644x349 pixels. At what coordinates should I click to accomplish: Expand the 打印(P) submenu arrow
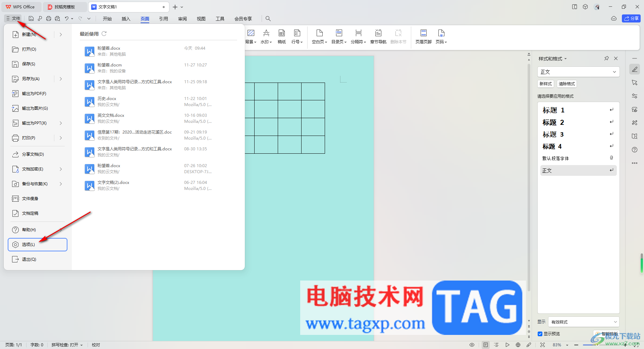pyautogui.click(x=61, y=138)
